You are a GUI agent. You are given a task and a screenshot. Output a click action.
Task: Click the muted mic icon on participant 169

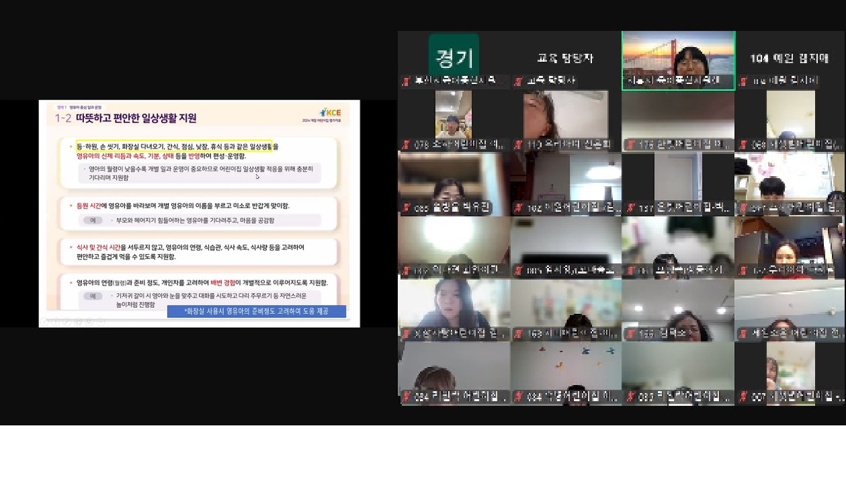(518, 333)
